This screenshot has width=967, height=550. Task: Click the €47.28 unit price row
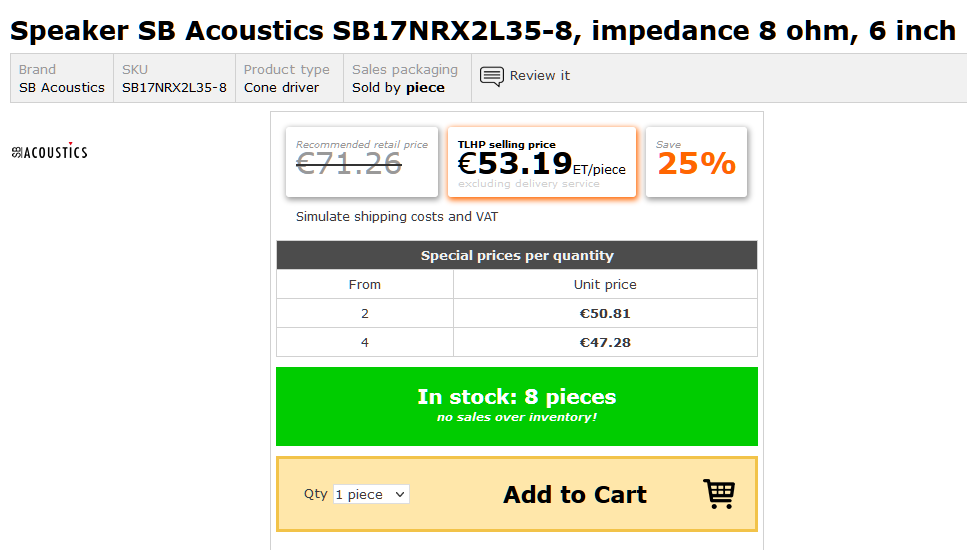click(517, 342)
